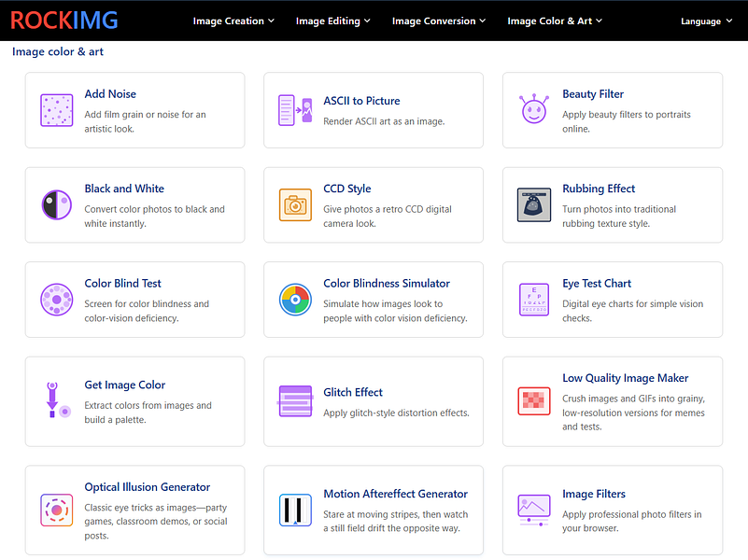Image resolution: width=748 pixels, height=560 pixels.
Task: Open the Glitch Effect title link
Action: click(x=353, y=392)
